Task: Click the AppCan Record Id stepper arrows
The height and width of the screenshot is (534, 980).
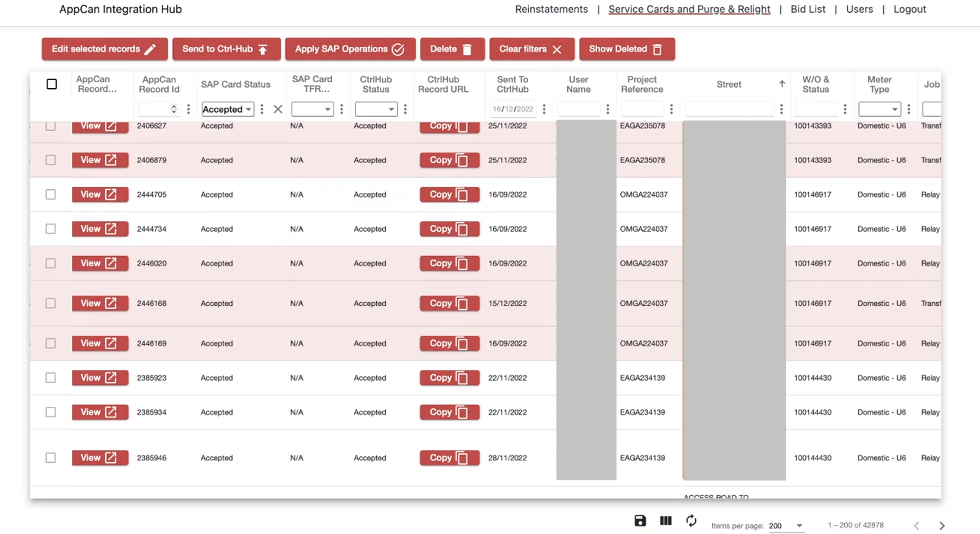Action: pos(174,109)
